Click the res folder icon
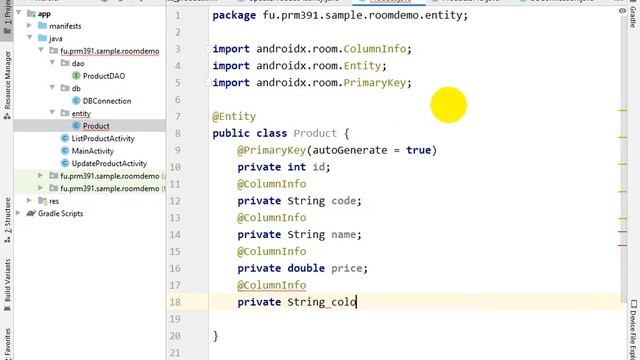Screen dimensions: 640x360 pyautogui.click(x=42, y=201)
